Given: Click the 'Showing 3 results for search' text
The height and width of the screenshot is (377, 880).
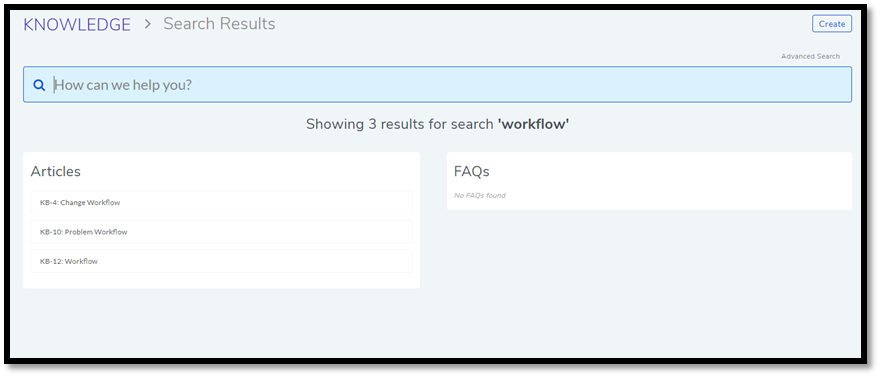Looking at the screenshot, I should pos(400,124).
